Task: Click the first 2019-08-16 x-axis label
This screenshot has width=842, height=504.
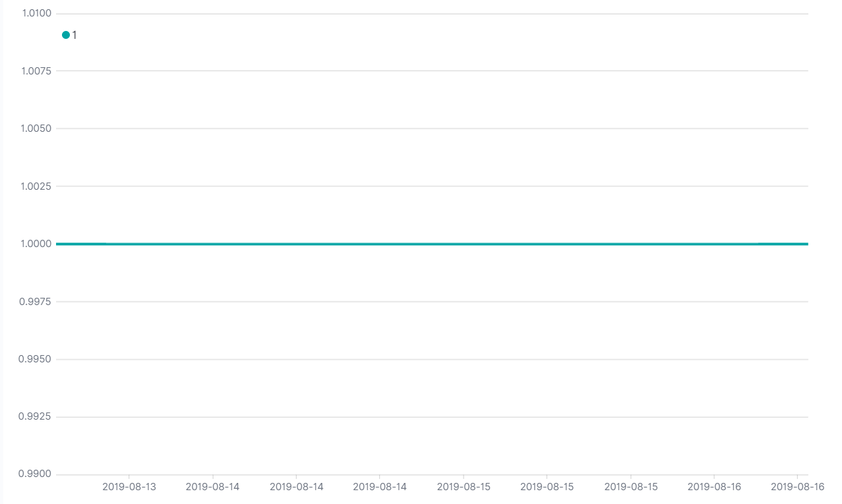Action: tap(714, 487)
